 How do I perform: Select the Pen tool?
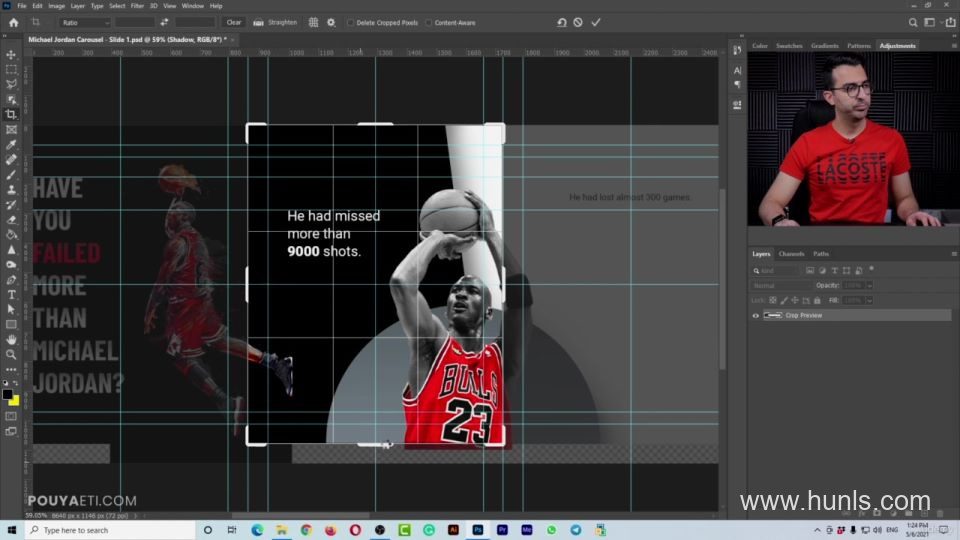(11, 280)
